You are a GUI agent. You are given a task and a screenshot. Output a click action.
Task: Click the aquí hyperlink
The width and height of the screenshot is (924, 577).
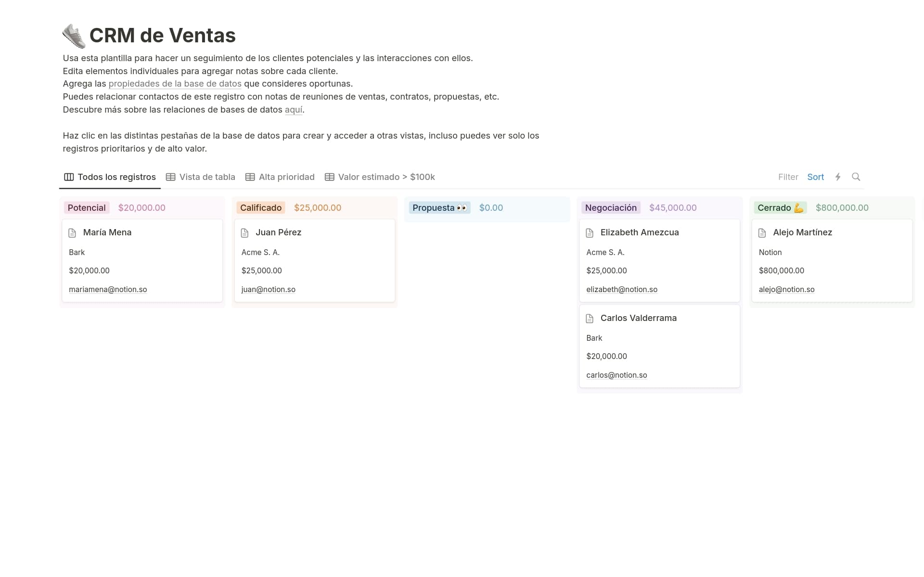click(294, 109)
